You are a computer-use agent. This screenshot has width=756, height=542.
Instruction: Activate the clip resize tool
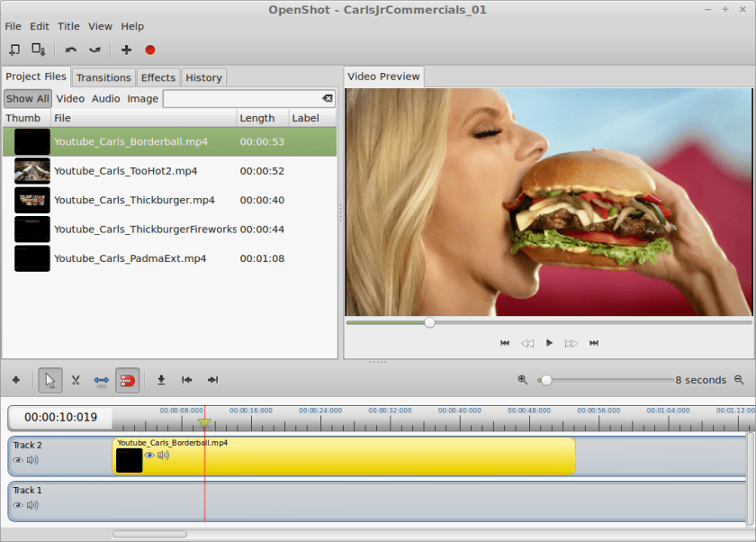101,380
